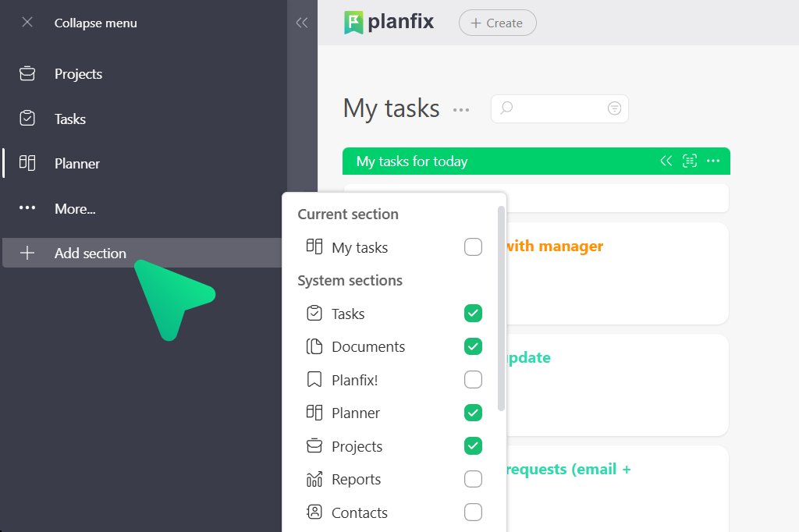Expand the More... menu item
The image size is (799, 532).
[x=75, y=208]
